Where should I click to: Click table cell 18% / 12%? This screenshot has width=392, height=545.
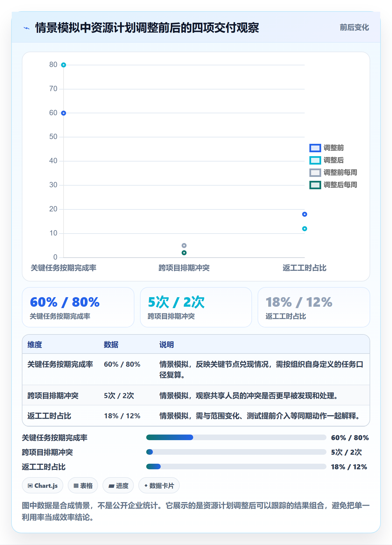122,416
